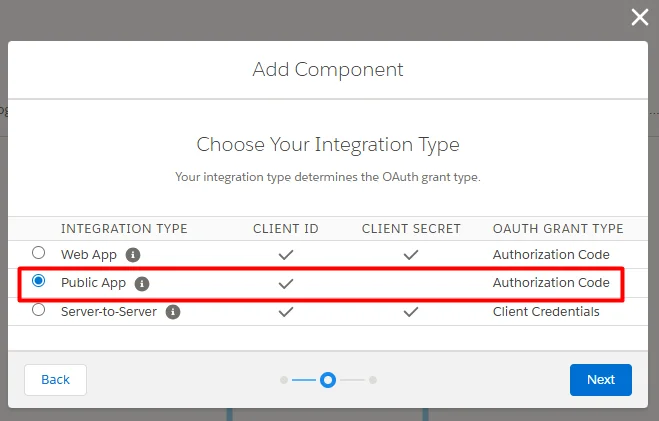Open the Public App info icon
The image size is (659, 421).
142,284
